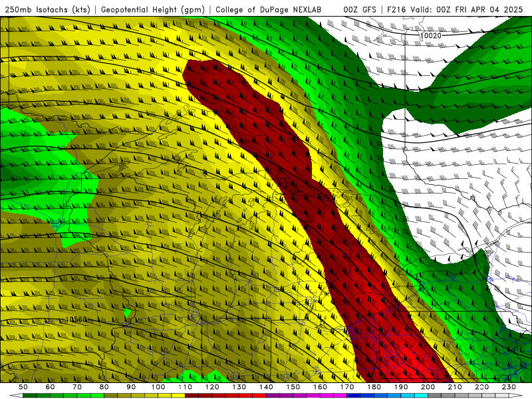The image size is (532, 399).
Task: Click the 200 value on the color scale
Action: 428,387
